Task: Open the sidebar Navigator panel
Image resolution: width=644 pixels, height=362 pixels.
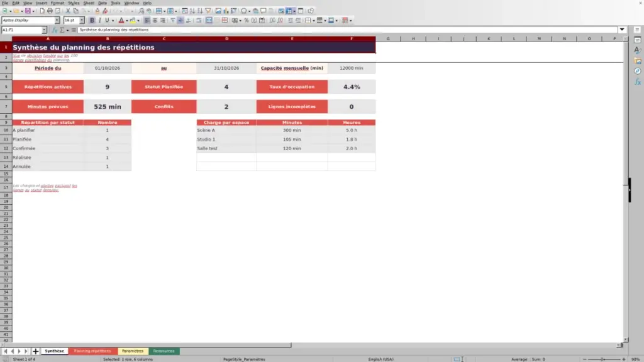Action: click(638, 72)
